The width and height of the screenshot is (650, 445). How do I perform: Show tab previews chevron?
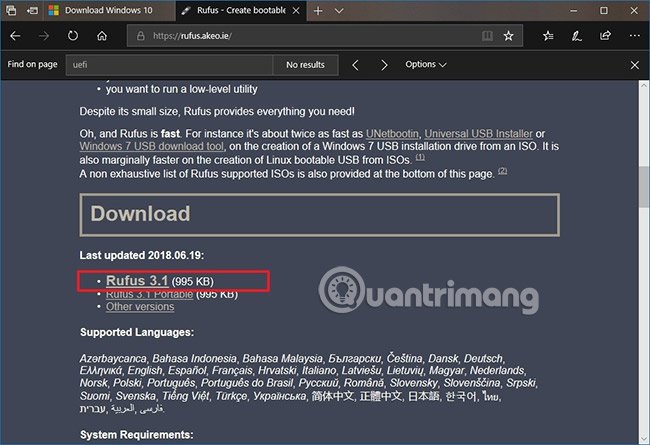tap(339, 11)
